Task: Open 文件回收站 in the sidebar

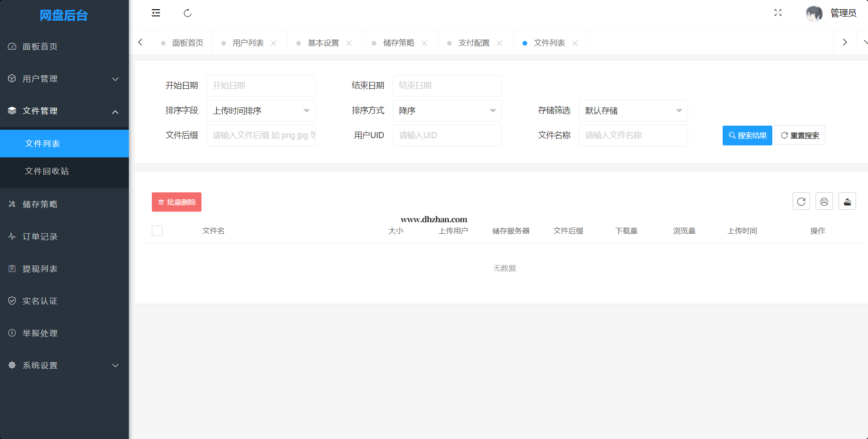Action: [47, 171]
